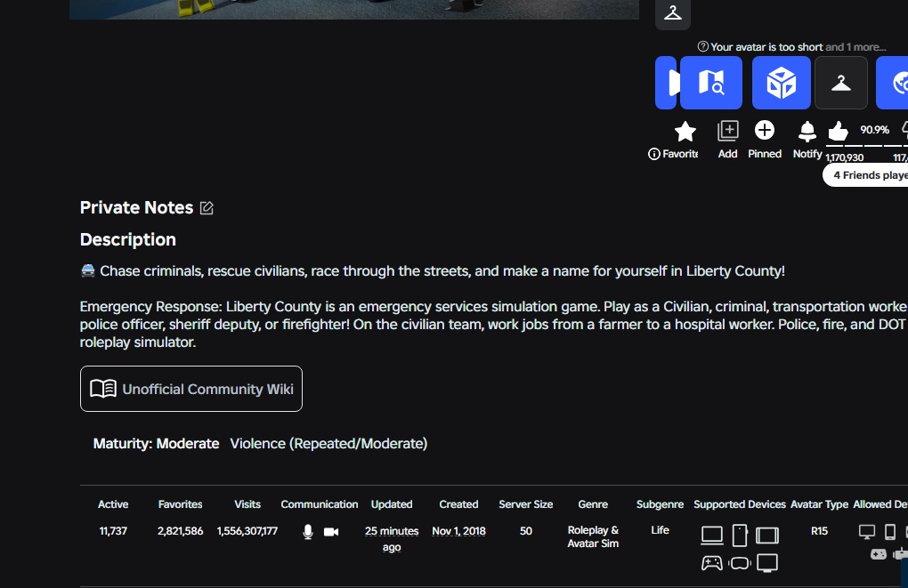Click the Private Notes heading
The height and width of the screenshot is (588, 908).
click(x=137, y=208)
